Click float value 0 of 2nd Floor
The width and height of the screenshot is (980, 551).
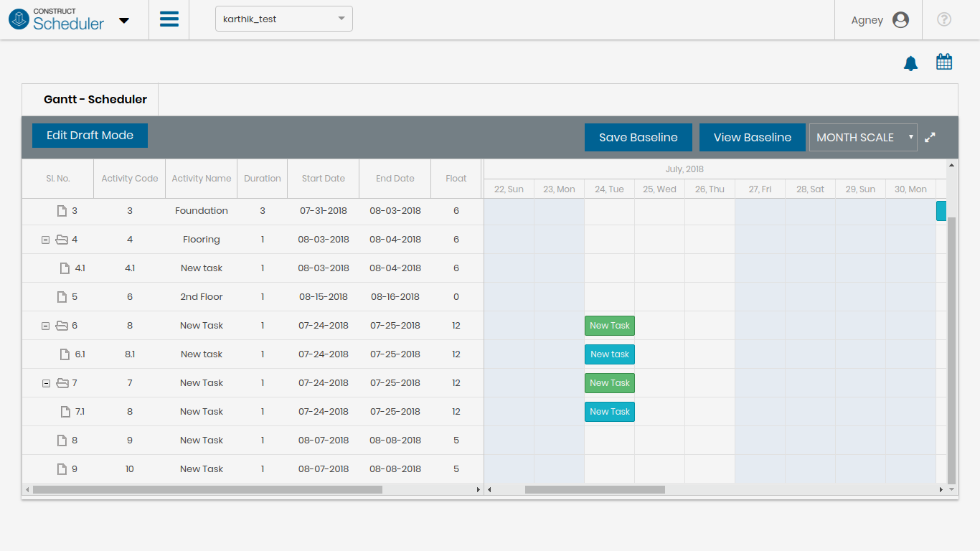tap(456, 297)
